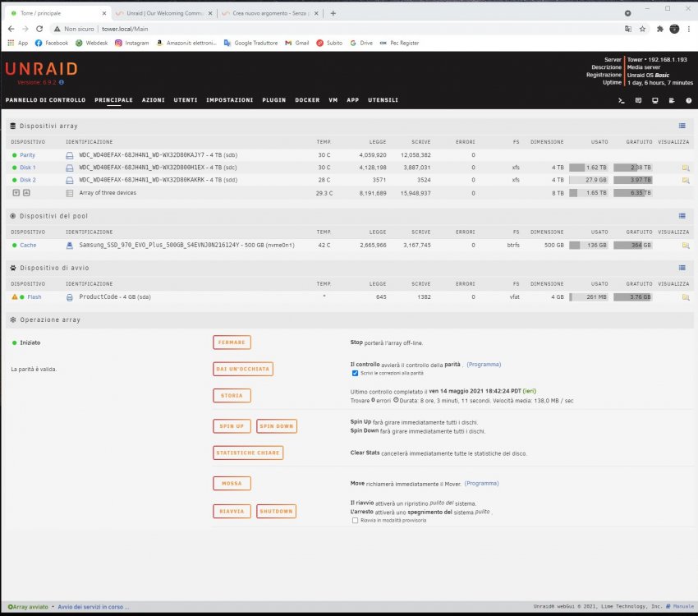Open Parity device link
This screenshot has height=616, width=698.
(x=27, y=155)
